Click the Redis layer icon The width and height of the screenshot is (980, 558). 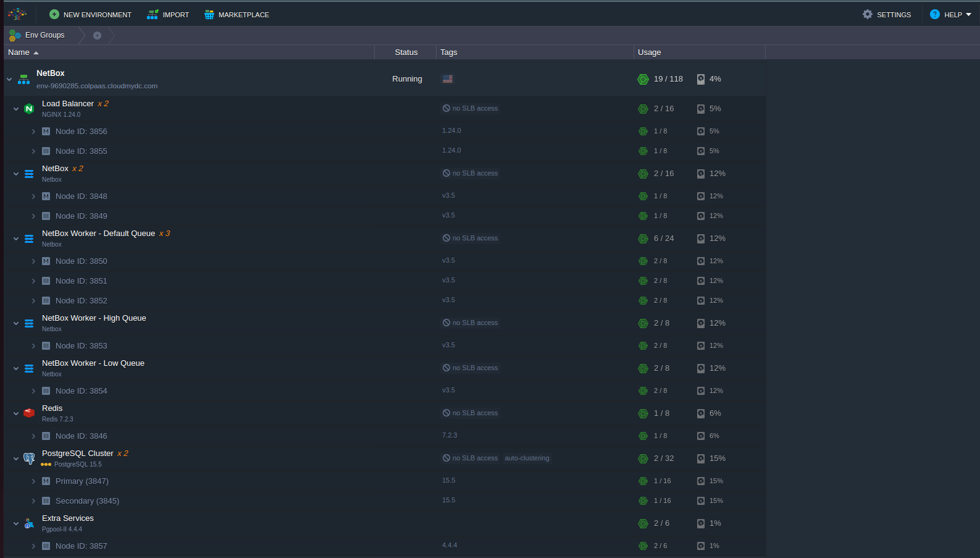pos(29,413)
